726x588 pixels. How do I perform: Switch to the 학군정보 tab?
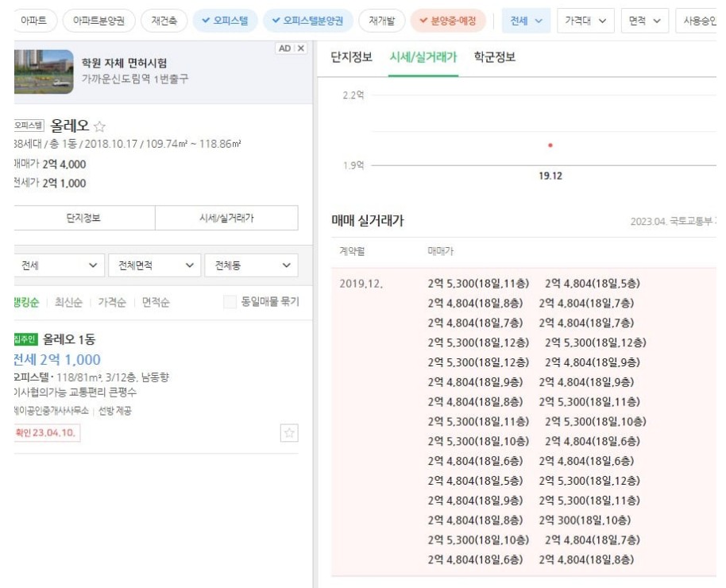coord(494,57)
